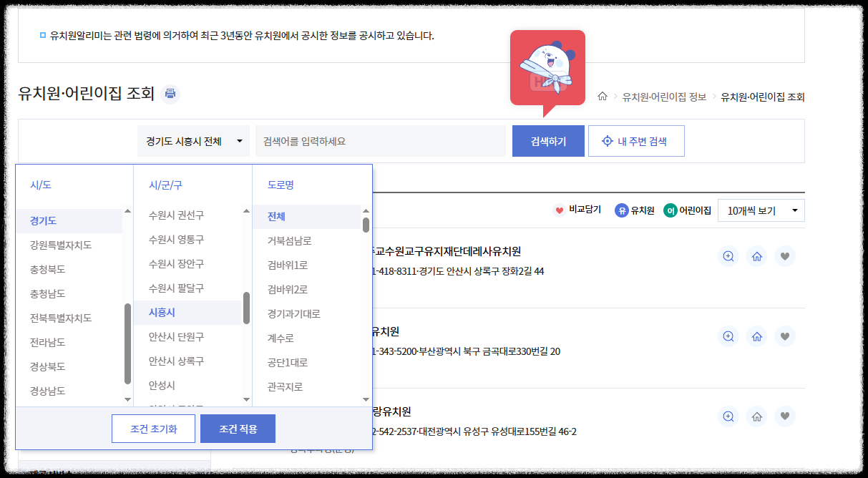
Task: Open the 경기도 시흥시 전체 region dropdown
Action: (193, 140)
